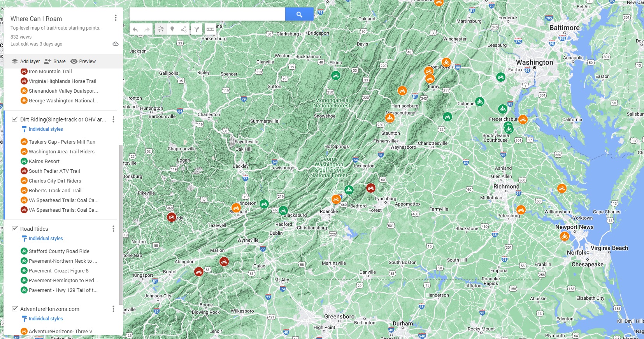
Task: Select the orange marker east of Richmond
Action: click(x=562, y=189)
